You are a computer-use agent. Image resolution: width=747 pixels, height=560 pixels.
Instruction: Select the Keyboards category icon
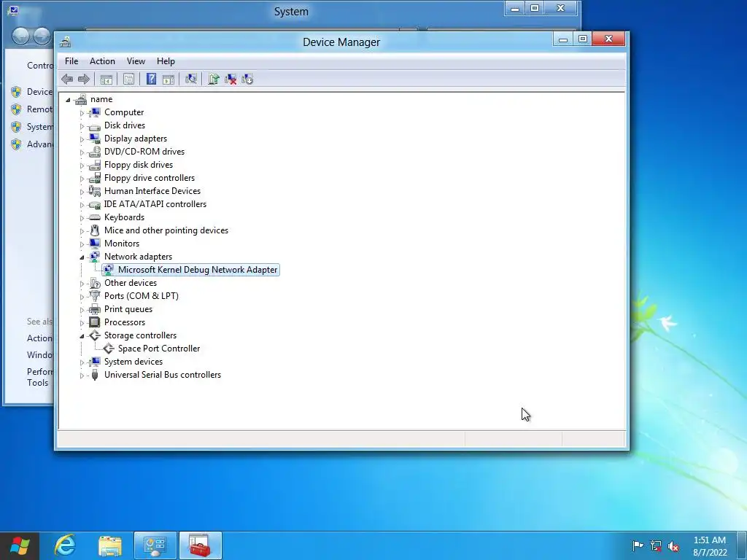[x=95, y=217]
